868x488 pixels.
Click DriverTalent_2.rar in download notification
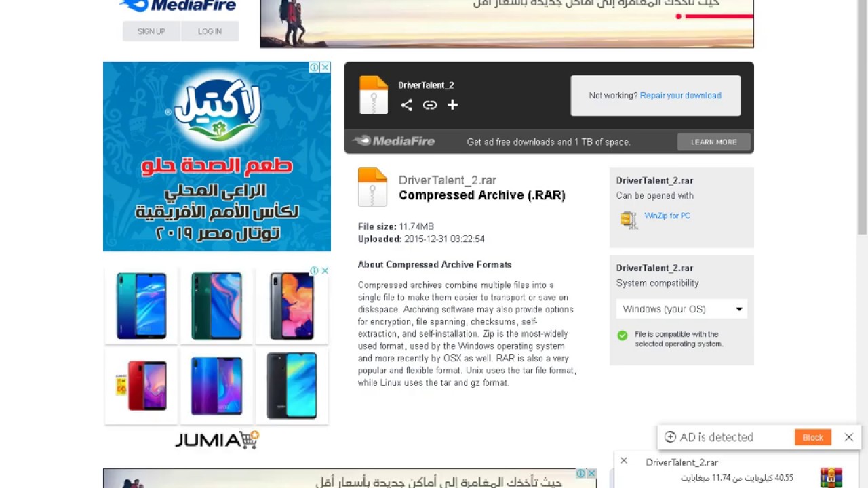(x=682, y=462)
